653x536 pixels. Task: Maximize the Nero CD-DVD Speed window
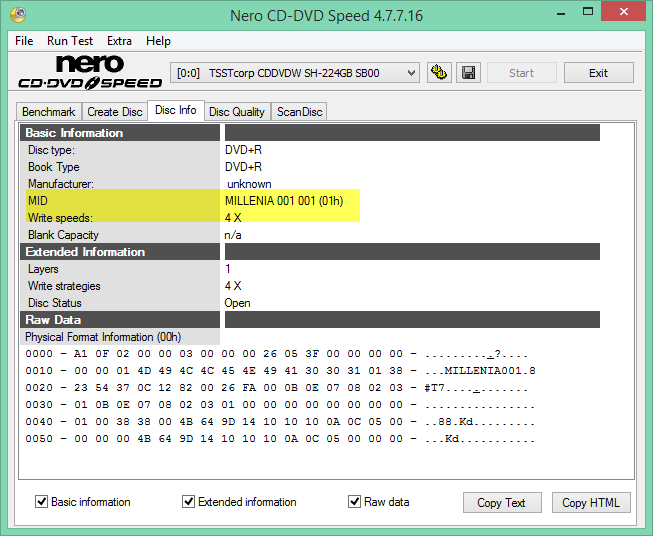click(588, 12)
